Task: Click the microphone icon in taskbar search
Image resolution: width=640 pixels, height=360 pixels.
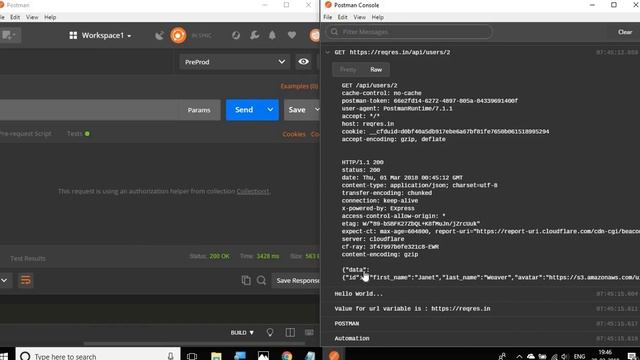Action: click(x=171, y=356)
